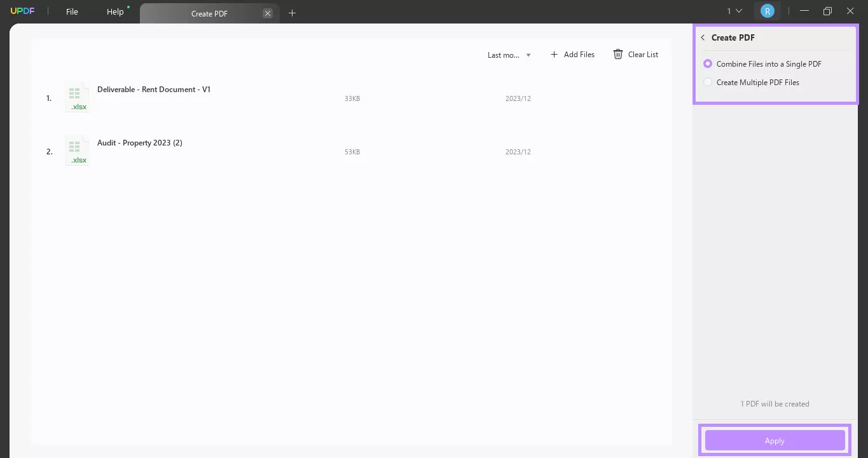Image resolution: width=868 pixels, height=458 pixels.
Task: Click the Clear List trash icon
Action: [x=617, y=54]
